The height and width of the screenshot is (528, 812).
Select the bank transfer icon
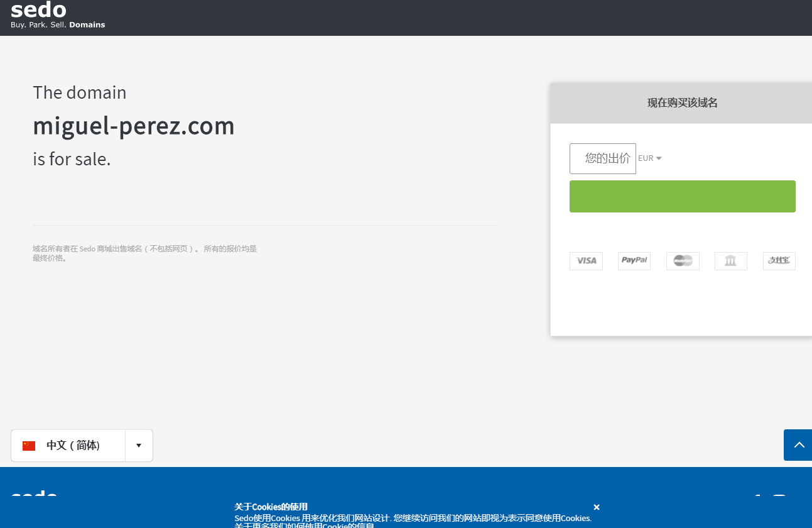[x=731, y=261]
